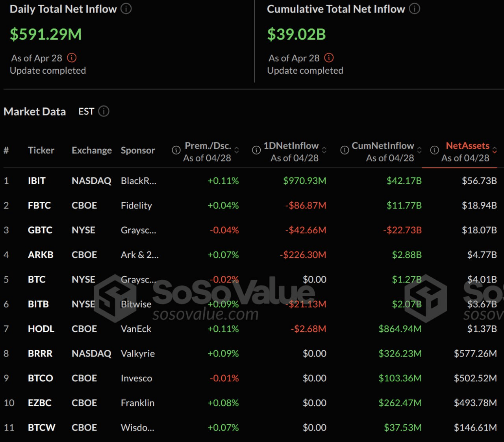Click info icon before NetAssets header

434,150
